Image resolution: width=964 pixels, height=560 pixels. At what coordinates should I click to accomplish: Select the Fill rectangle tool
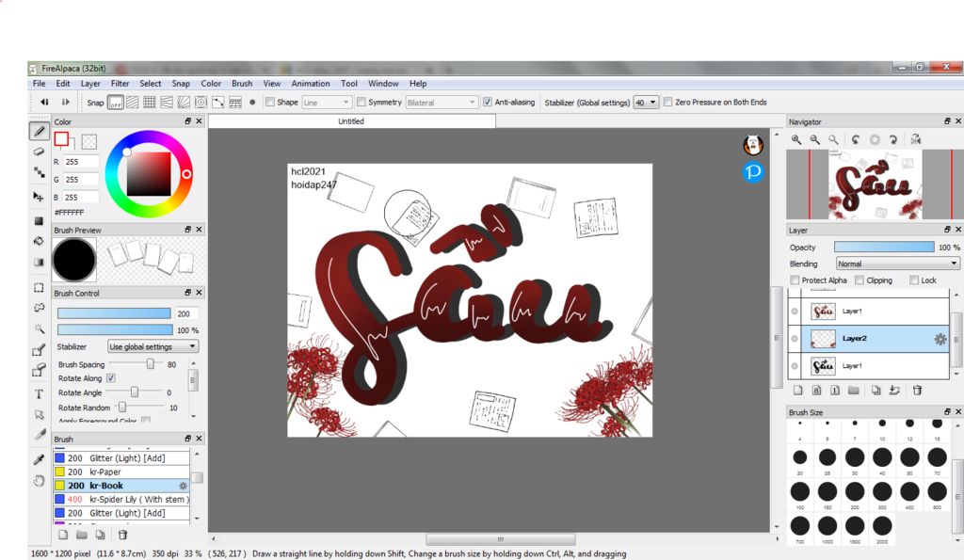[39, 220]
